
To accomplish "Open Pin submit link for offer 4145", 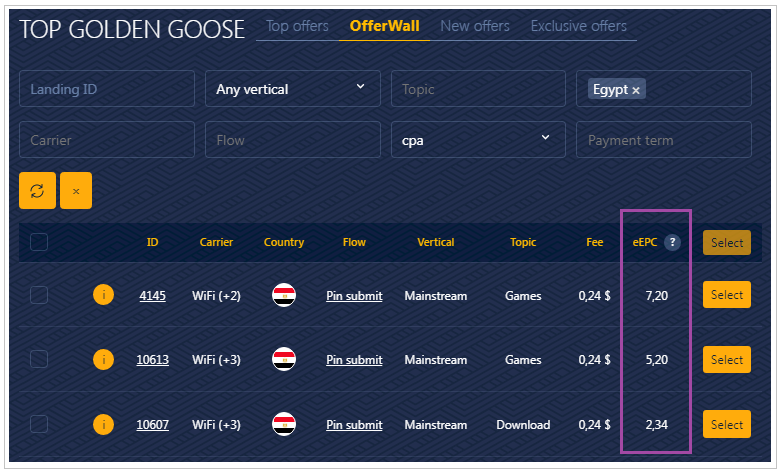I will click(x=354, y=296).
